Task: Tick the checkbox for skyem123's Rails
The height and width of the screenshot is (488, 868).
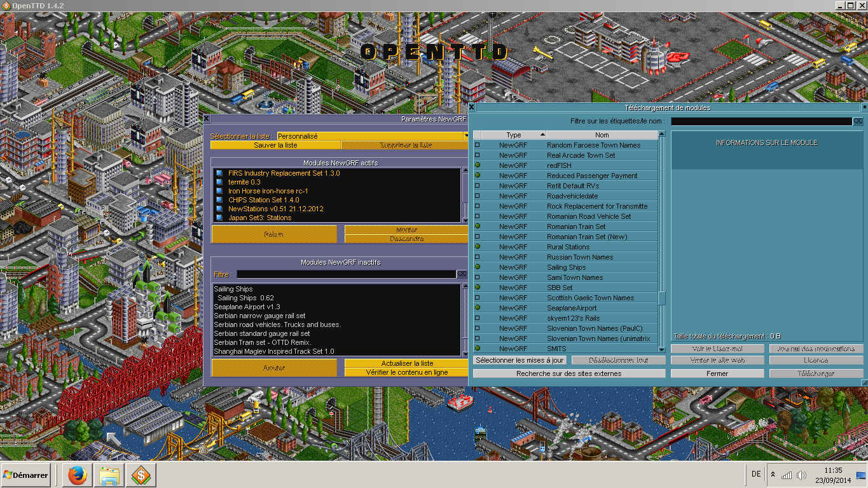Action: pos(478,318)
